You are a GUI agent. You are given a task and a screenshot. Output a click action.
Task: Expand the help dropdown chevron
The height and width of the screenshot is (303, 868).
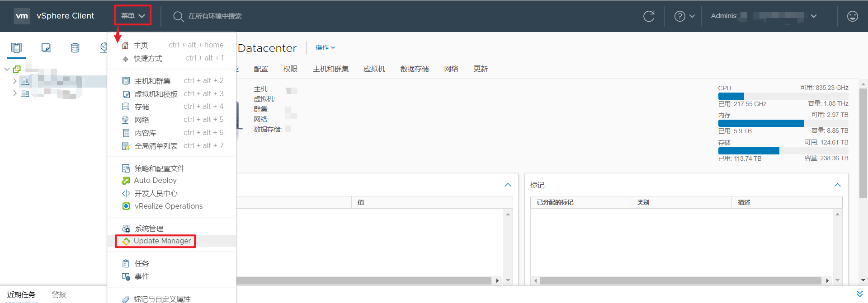(x=692, y=16)
